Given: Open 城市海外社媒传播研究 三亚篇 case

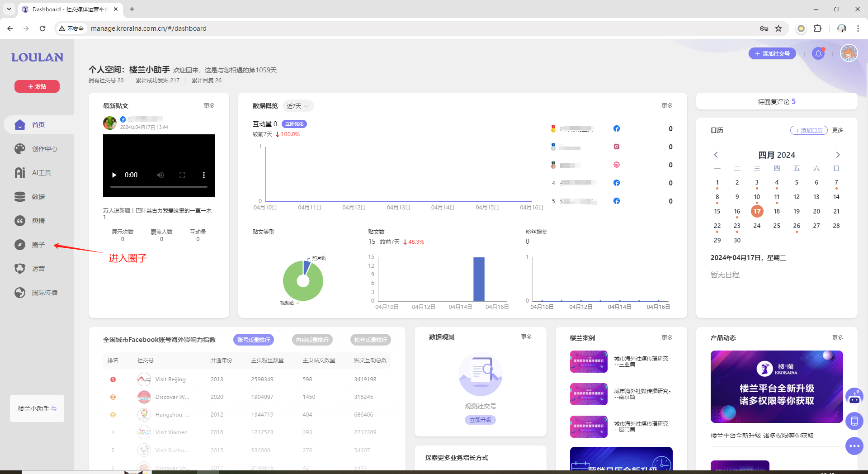Looking at the screenshot, I should 621,361.
